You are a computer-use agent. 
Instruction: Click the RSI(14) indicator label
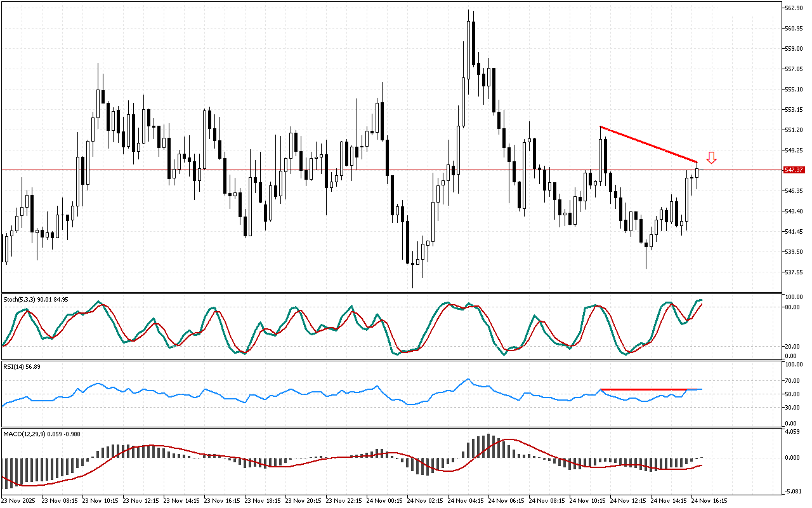coord(22,366)
